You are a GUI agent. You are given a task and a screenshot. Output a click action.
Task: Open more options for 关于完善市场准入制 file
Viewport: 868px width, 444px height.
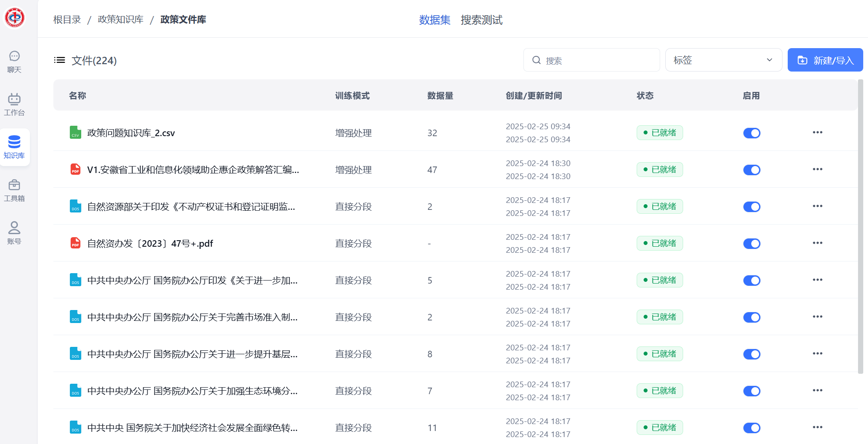tap(818, 317)
